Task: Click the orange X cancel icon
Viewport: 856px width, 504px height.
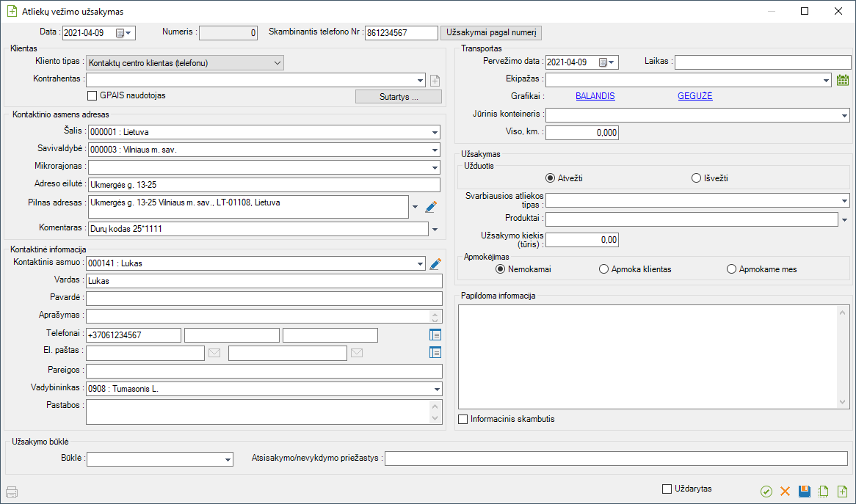Action: [785, 492]
